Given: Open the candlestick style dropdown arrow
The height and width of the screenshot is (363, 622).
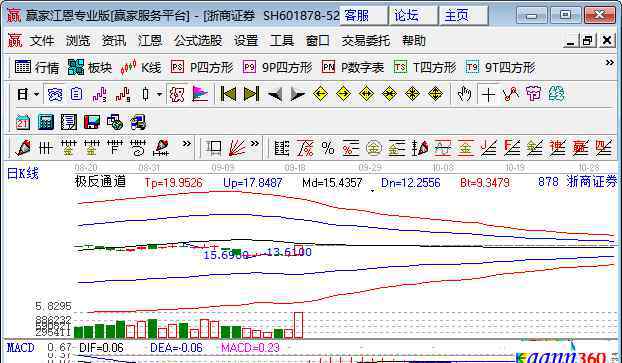Looking at the screenshot, I should pos(159,94).
